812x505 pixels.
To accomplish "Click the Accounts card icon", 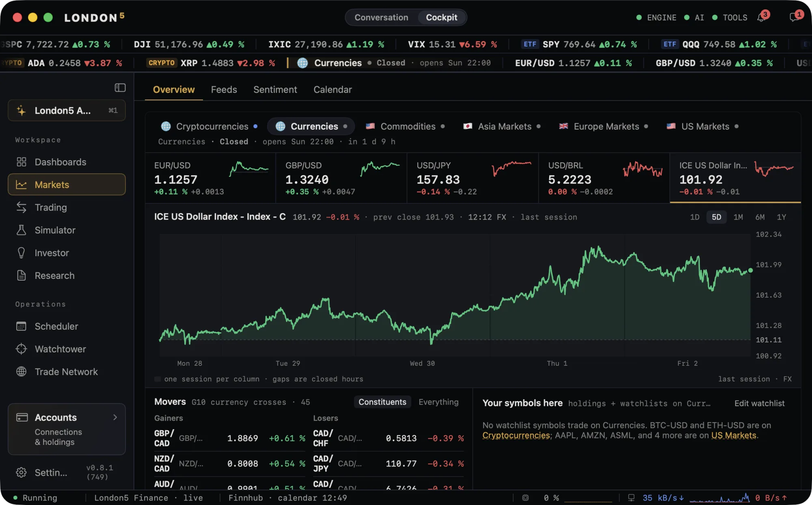I will (22, 417).
